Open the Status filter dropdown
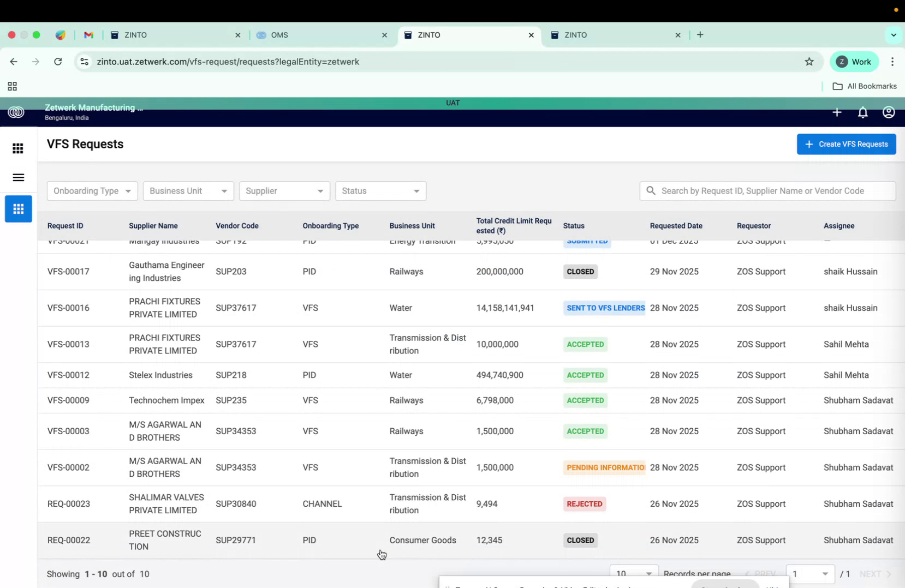This screenshot has width=905, height=588. tap(380, 191)
